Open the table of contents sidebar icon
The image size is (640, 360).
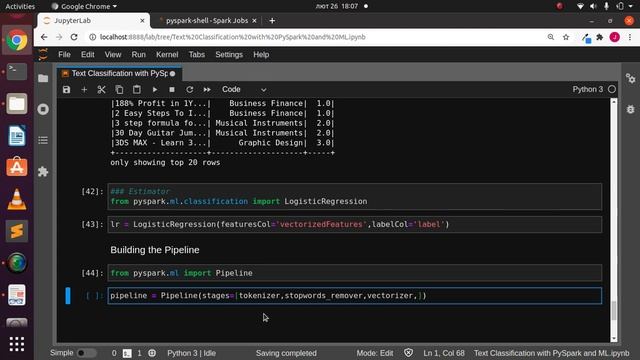point(43,140)
